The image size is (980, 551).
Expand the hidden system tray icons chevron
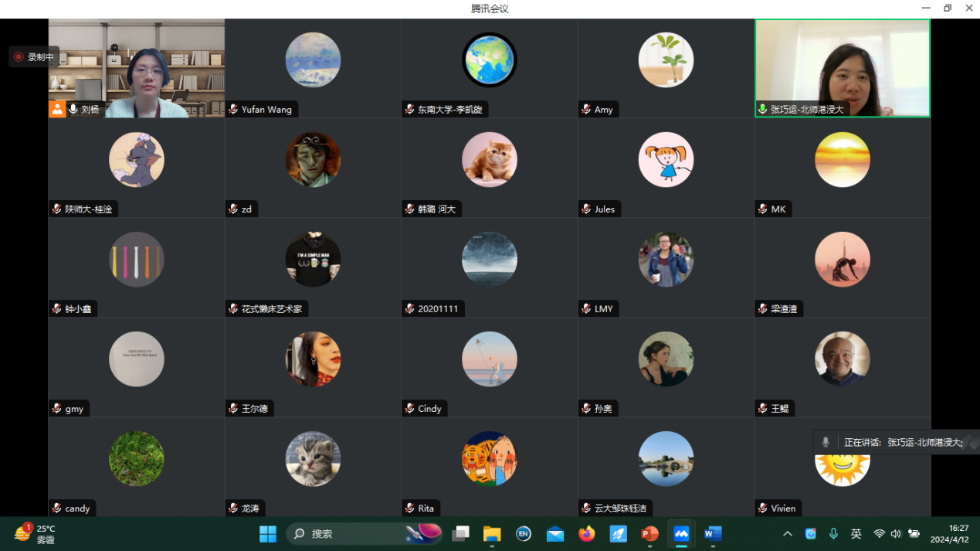pyautogui.click(x=787, y=534)
